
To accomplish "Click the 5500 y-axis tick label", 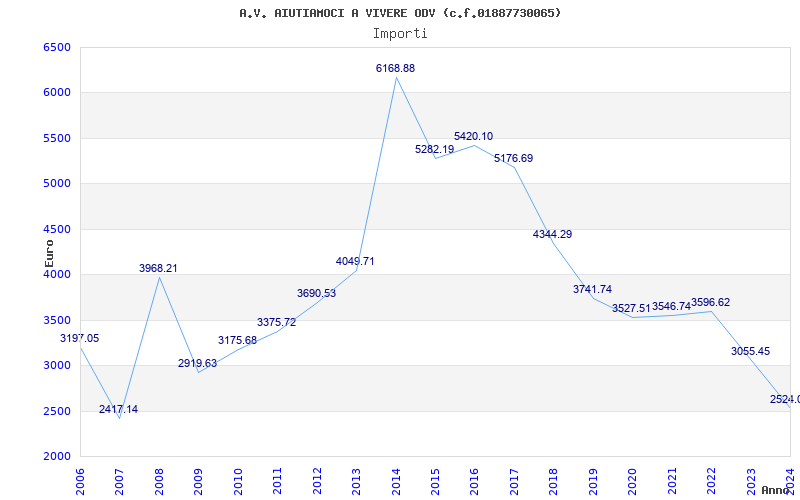I will pos(57,138).
